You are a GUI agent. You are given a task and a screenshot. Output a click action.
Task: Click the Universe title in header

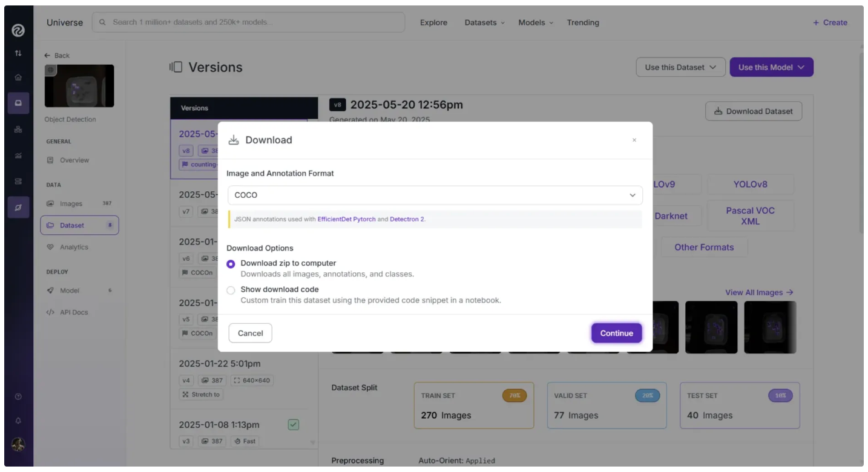click(x=65, y=22)
